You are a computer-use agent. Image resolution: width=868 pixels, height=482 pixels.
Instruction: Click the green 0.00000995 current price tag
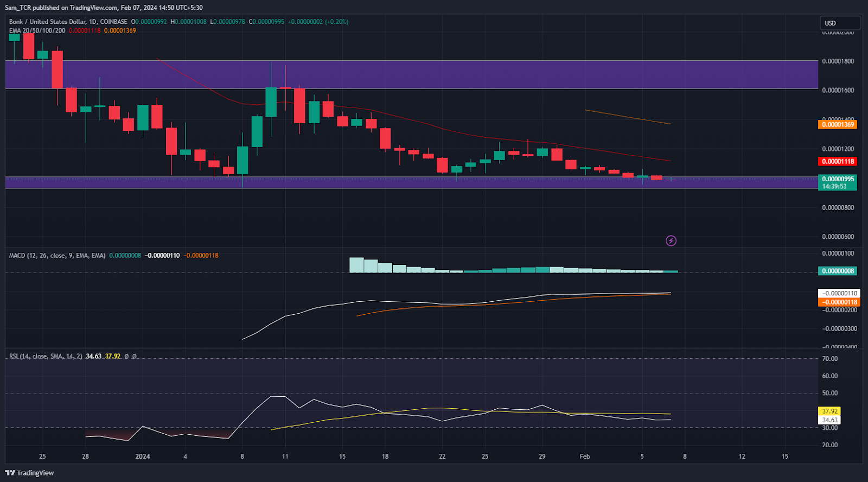tap(838, 179)
